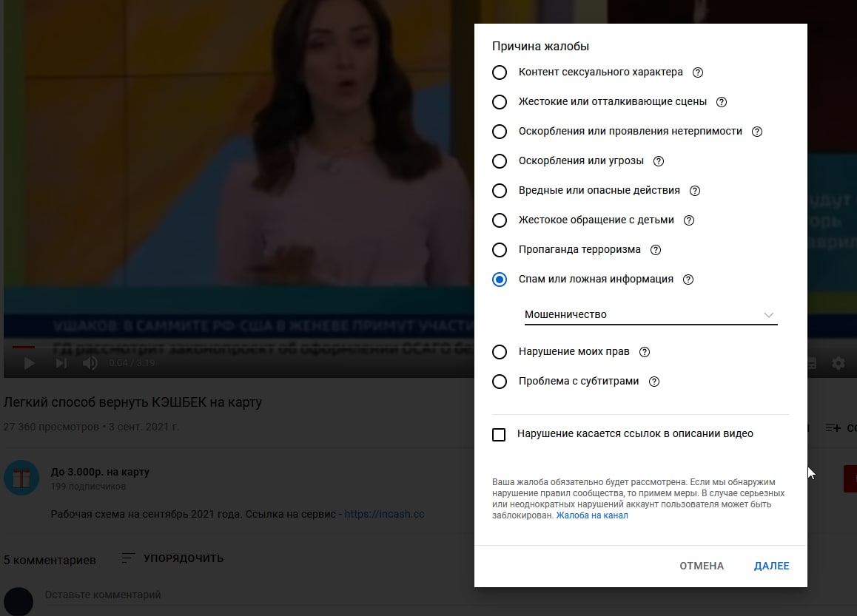Open 'УПОРЯДОЧИТЬ' comment sorting menu

(x=172, y=558)
